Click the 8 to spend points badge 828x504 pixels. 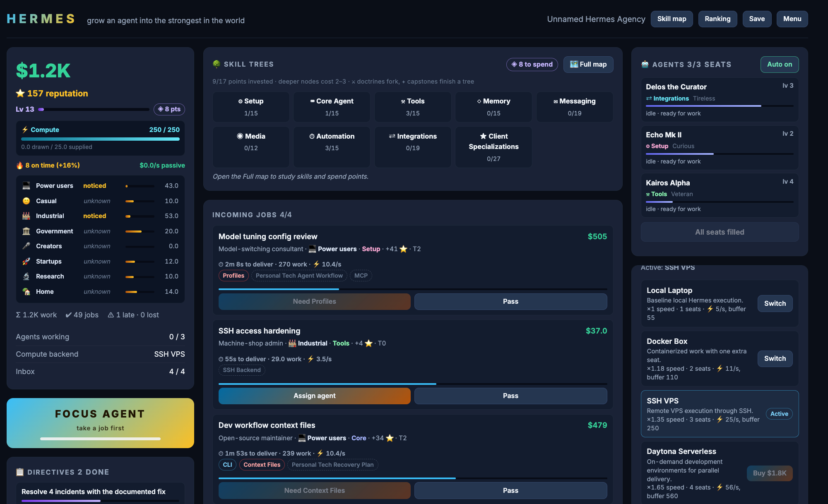[x=532, y=65]
